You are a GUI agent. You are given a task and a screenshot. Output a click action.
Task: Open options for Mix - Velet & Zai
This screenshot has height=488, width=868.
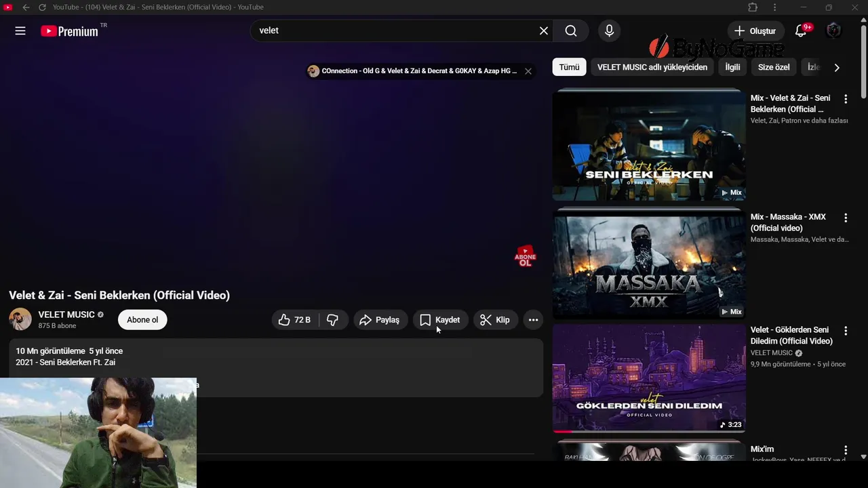tap(846, 99)
